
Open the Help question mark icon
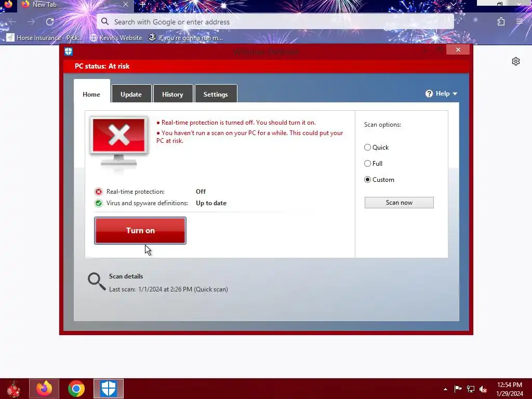[429, 94]
